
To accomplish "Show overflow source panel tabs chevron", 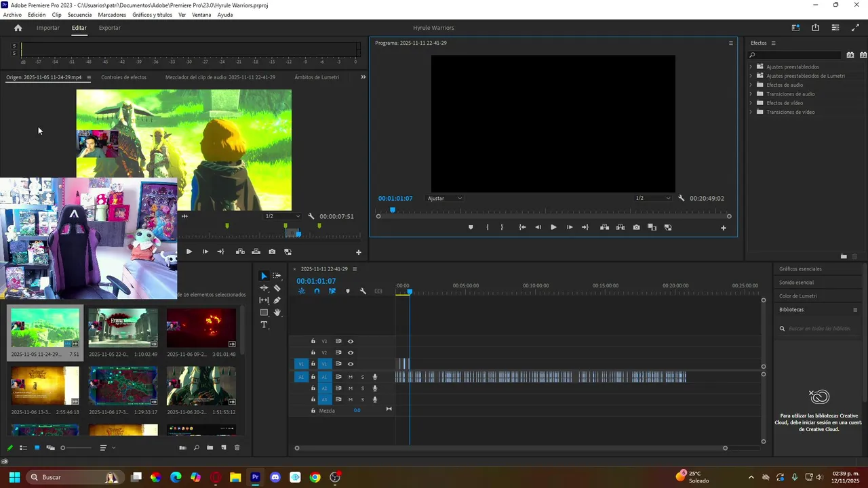I will pos(363,77).
